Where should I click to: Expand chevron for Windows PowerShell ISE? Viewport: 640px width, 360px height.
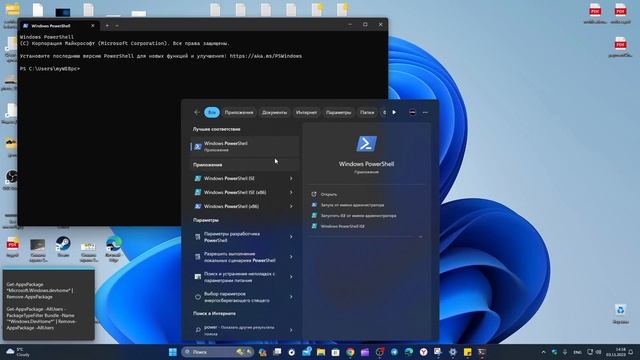pyautogui.click(x=291, y=178)
